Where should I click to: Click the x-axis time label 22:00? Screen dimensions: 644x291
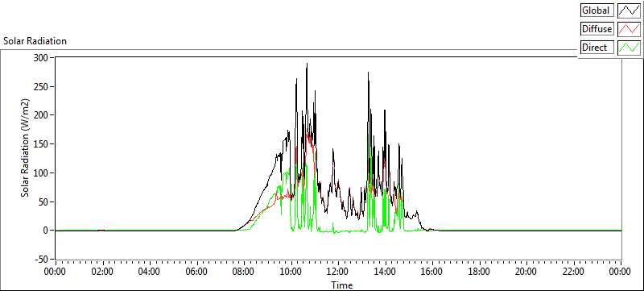click(574, 272)
